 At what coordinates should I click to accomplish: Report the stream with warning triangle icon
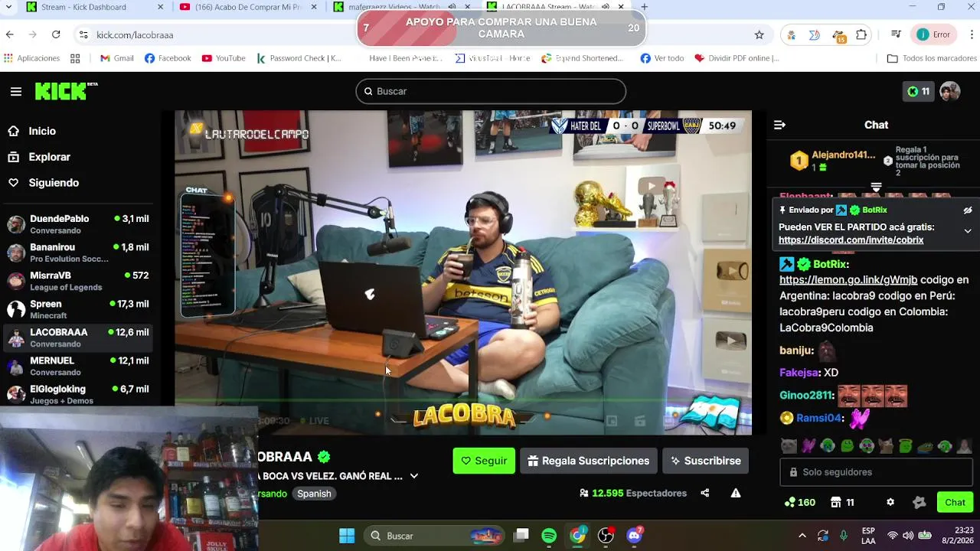click(736, 494)
